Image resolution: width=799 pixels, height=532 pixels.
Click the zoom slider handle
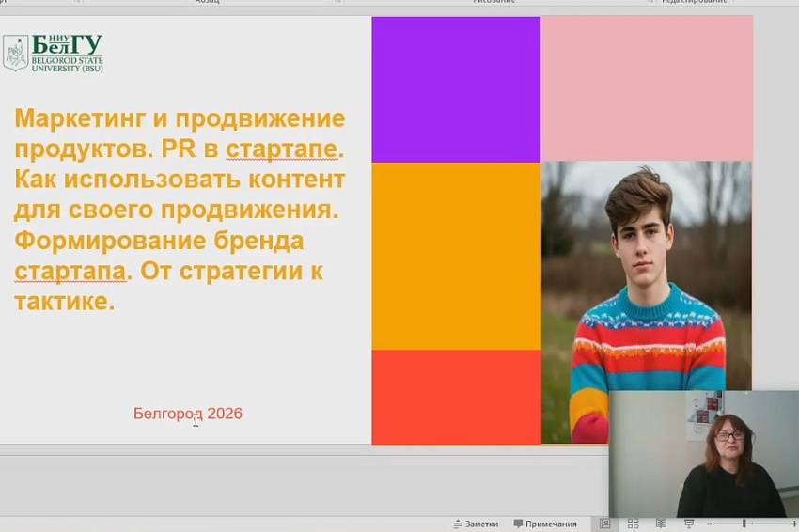tap(744, 524)
